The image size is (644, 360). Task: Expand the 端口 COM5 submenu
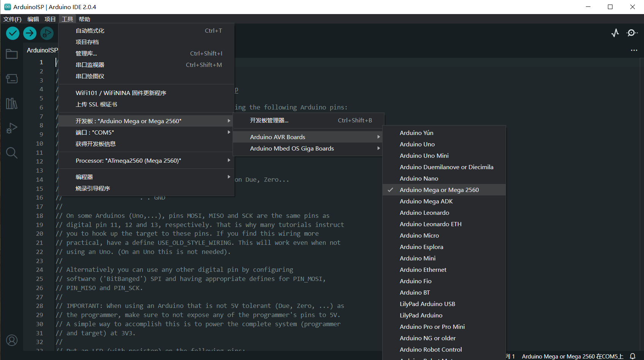tap(146, 132)
